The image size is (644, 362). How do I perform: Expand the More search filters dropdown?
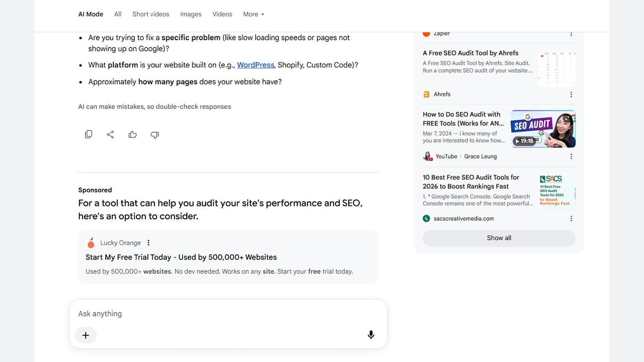(254, 14)
